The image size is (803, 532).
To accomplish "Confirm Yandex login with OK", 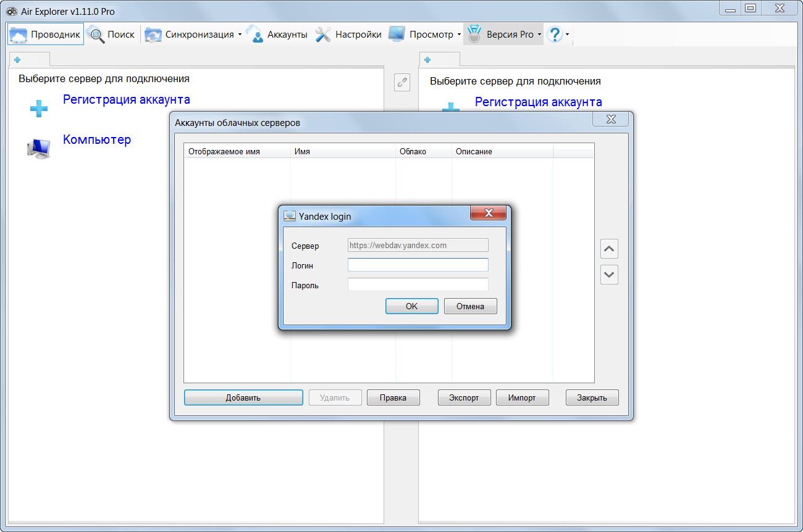I will point(412,306).
